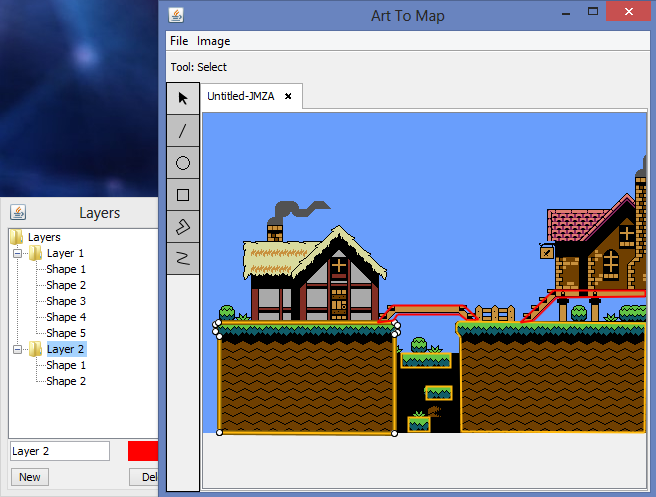Select Shape 1 under Layer 2
The height and width of the screenshot is (497, 656).
coord(66,365)
